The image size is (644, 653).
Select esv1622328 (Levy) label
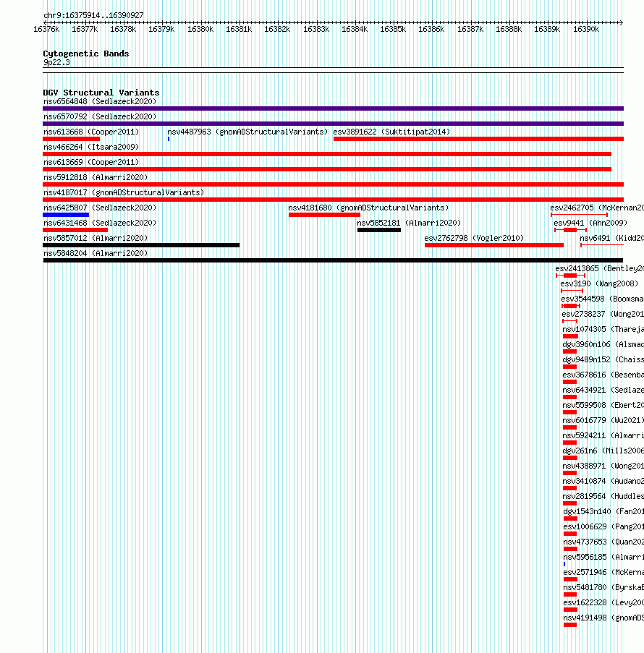[x=603, y=603]
